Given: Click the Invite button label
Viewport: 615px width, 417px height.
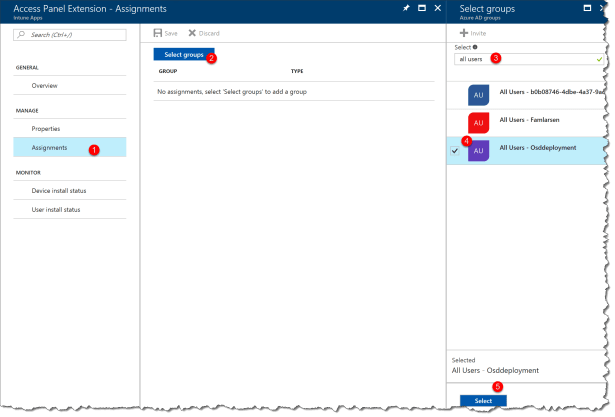Looking at the screenshot, I should [478, 33].
